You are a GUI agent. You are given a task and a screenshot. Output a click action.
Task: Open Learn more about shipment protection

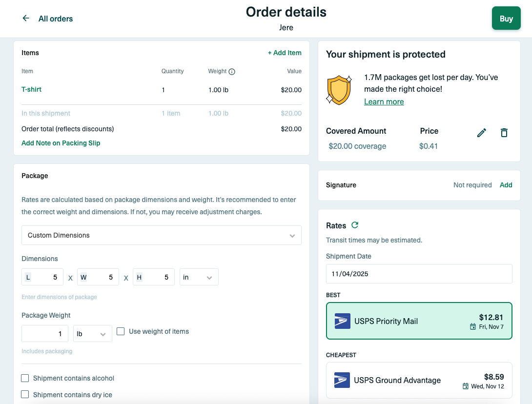tap(384, 102)
